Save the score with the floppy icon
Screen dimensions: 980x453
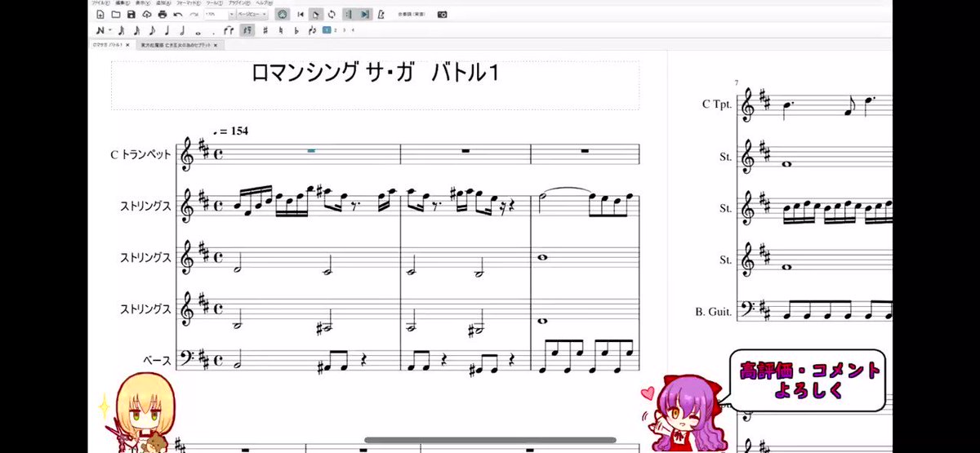131,15
